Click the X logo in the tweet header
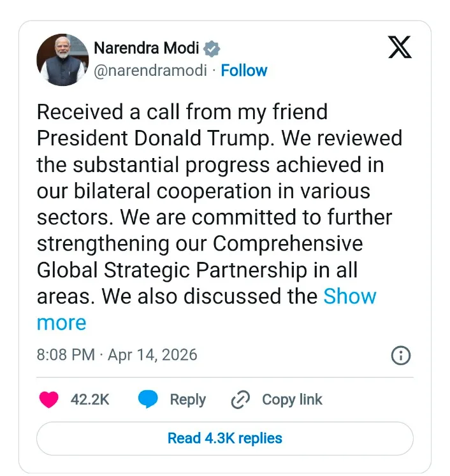Image resolution: width=450 pixels, height=476 pixels. pyautogui.click(x=400, y=48)
